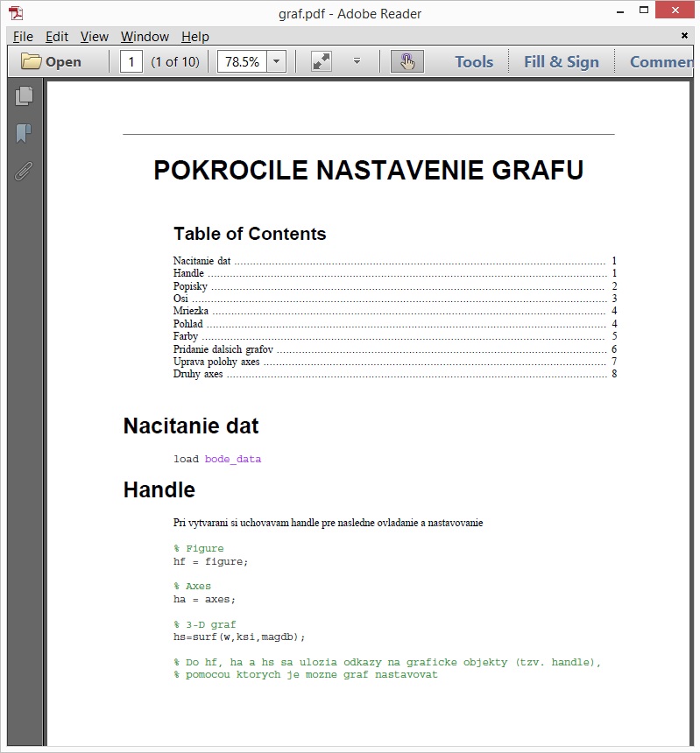
Task: Close the document with the menu bar X
Action: pyautogui.click(x=684, y=35)
